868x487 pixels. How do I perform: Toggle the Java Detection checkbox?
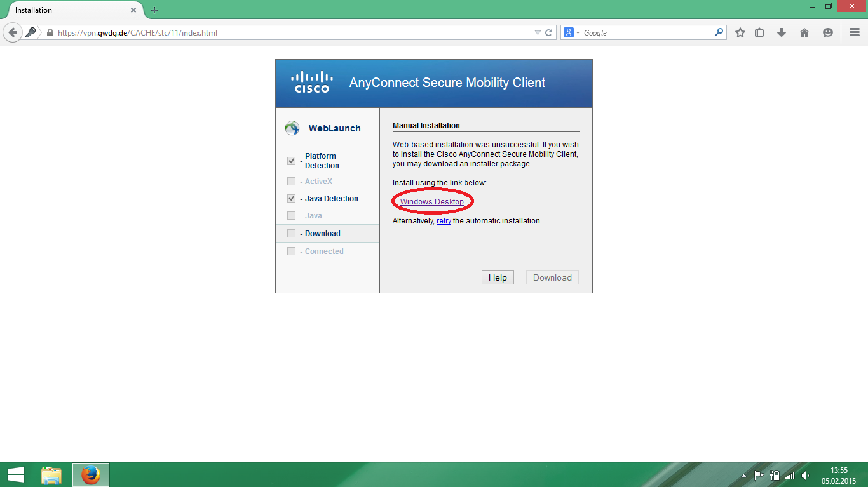point(291,198)
